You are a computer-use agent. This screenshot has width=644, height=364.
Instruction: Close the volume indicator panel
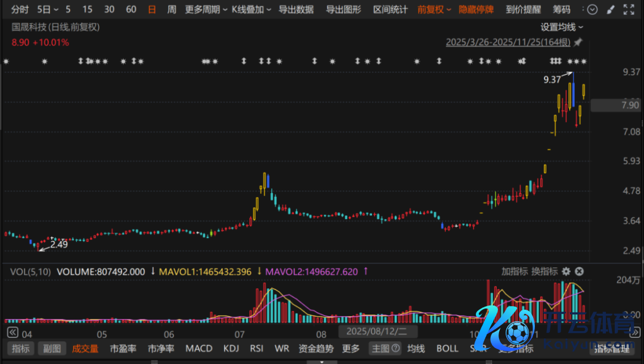point(578,272)
